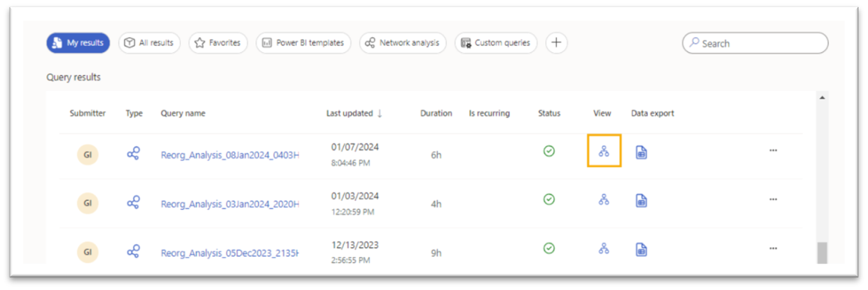Click the Search input field
The width and height of the screenshot is (868, 290).
point(755,43)
